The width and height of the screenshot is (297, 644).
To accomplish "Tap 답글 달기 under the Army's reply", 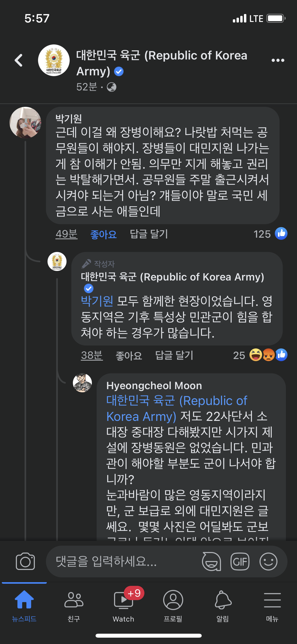I will 174,356.
